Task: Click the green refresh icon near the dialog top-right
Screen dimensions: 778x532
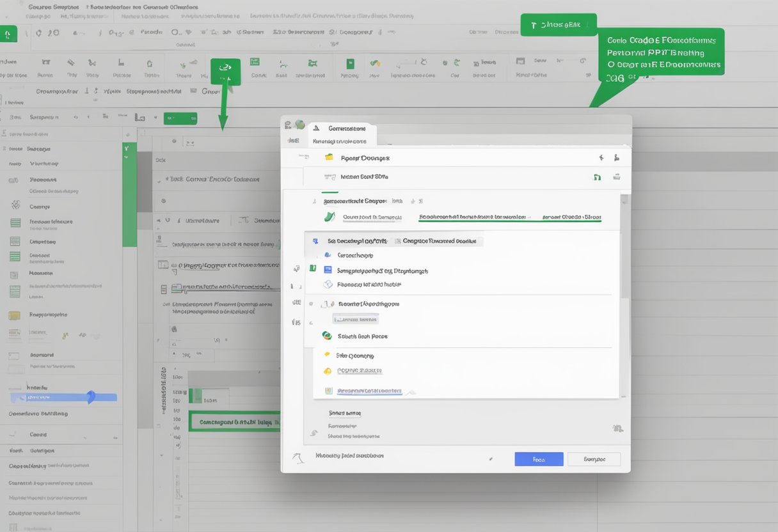Action: [x=597, y=176]
